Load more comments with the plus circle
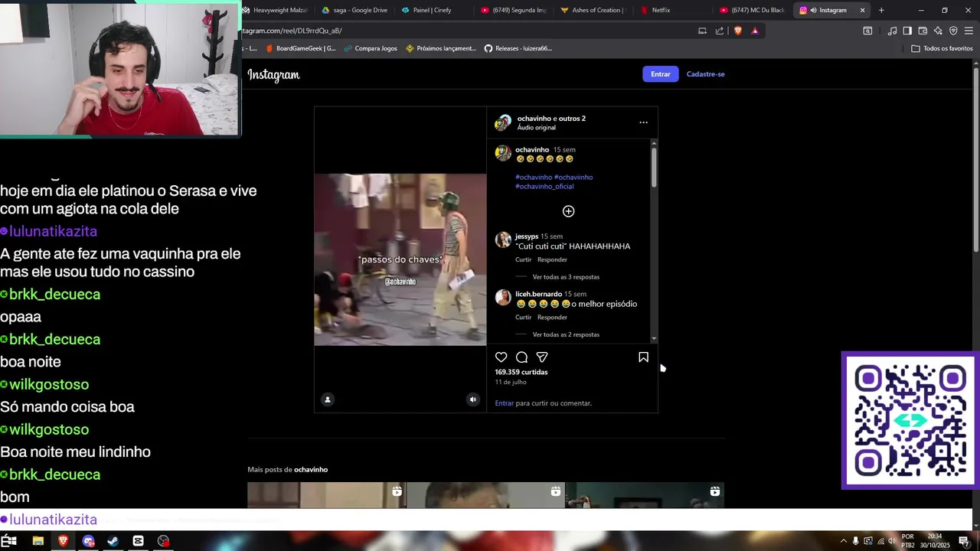Screen dimensions: 980x551 pos(568,211)
